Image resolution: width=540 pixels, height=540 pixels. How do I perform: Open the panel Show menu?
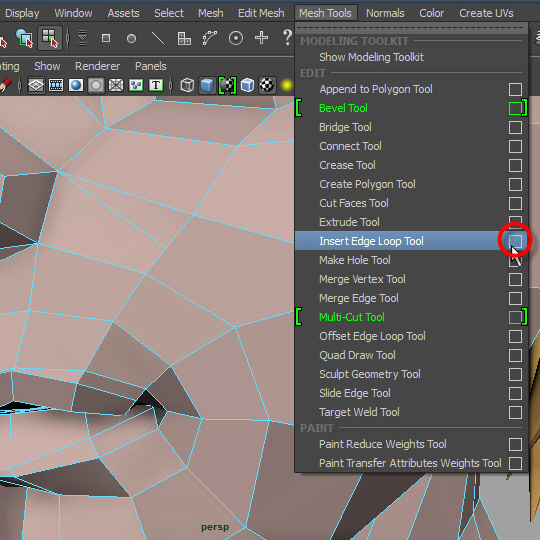[47, 66]
